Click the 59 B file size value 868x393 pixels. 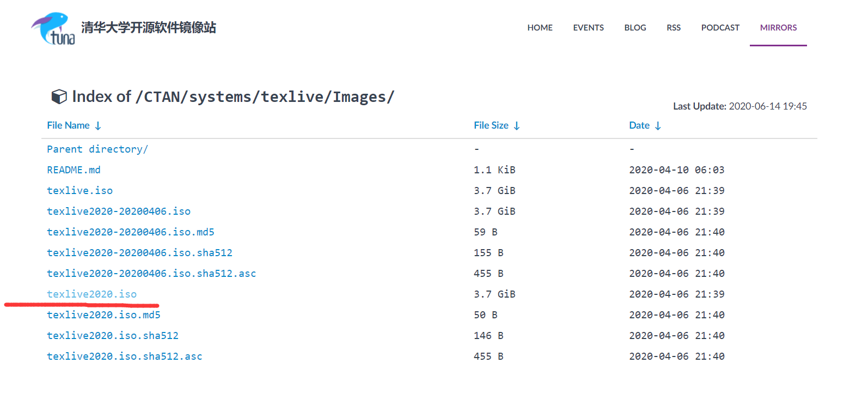point(486,232)
